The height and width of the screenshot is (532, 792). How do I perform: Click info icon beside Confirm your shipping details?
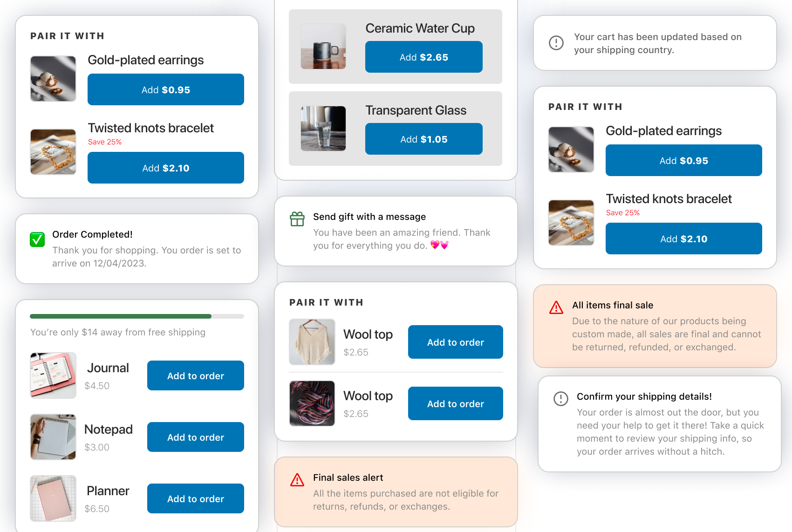(561, 399)
